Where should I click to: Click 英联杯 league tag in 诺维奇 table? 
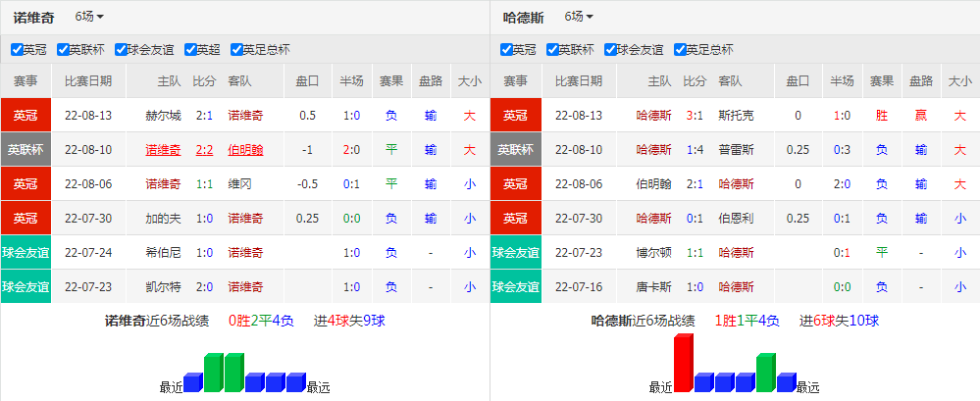(x=26, y=150)
